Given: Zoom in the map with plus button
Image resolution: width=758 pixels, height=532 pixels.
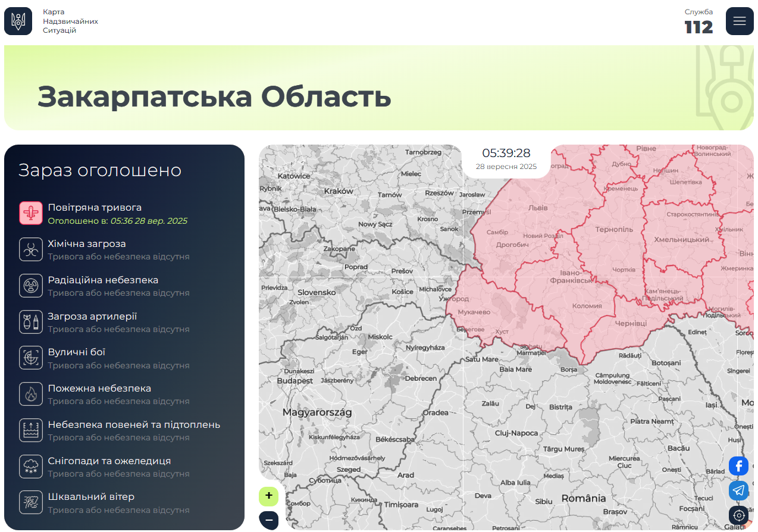Looking at the screenshot, I should pos(269,496).
